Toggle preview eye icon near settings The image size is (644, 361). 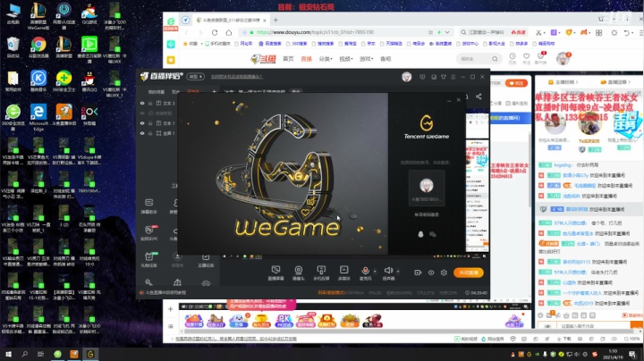coord(431,273)
